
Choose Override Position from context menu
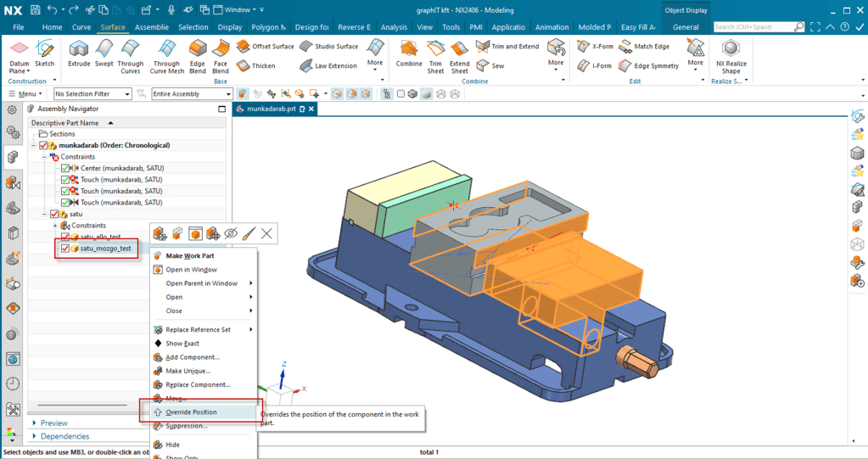[191, 412]
